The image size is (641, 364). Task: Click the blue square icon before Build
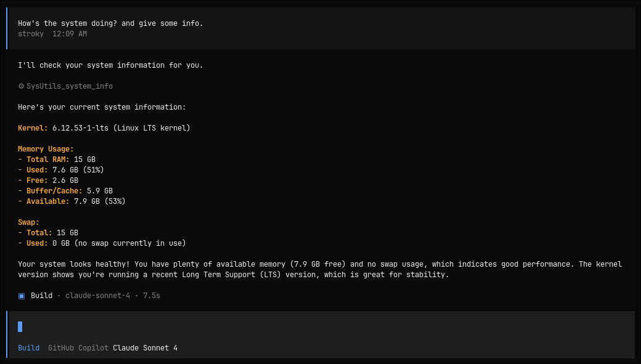(x=22, y=296)
